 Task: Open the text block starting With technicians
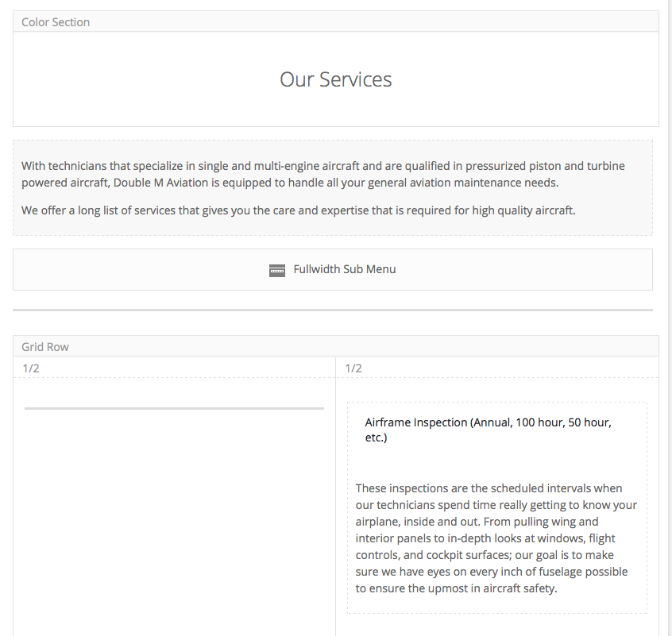point(333,187)
